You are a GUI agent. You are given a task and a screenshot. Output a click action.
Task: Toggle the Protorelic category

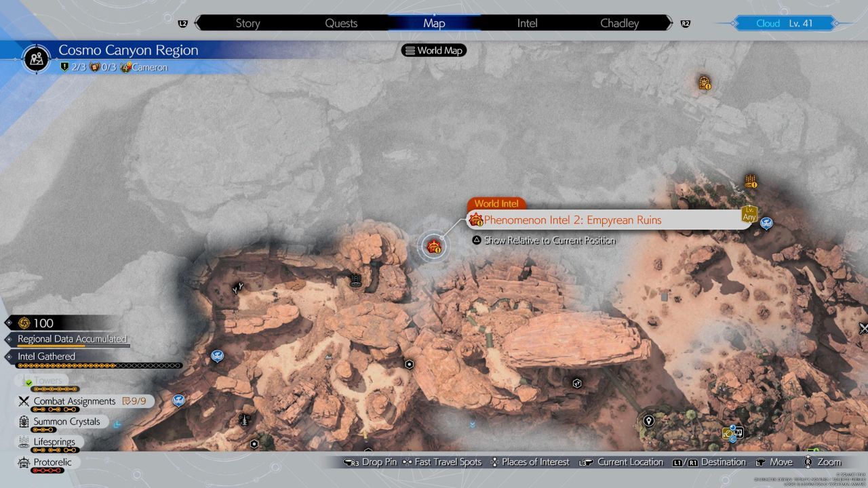click(47, 462)
